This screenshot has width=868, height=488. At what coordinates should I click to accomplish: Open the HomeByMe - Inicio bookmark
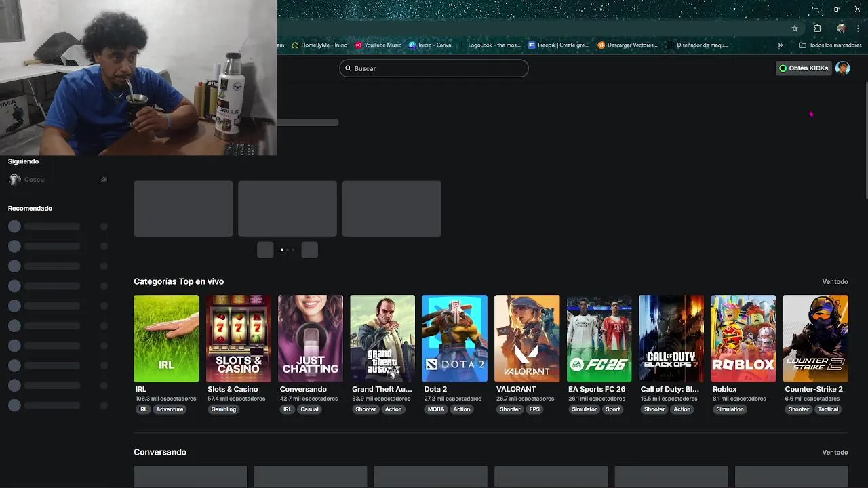319,45
